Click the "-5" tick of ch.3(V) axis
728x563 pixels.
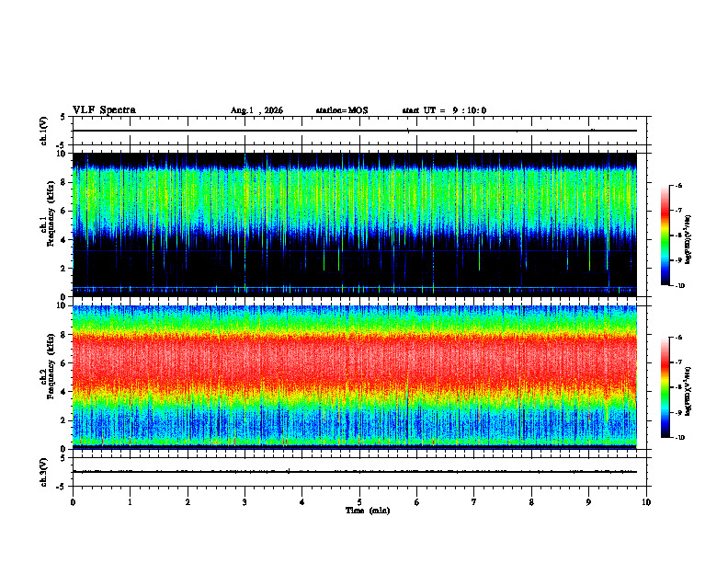click(x=62, y=487)
